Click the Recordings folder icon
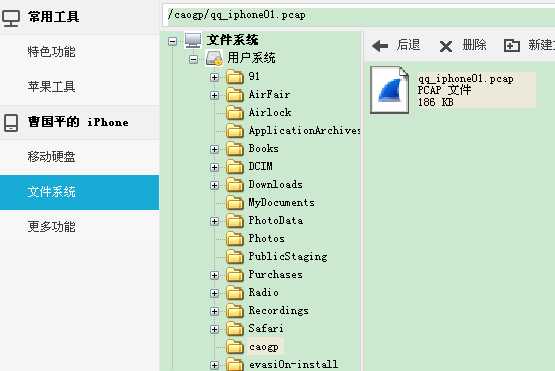 click(x=235, y=311)
